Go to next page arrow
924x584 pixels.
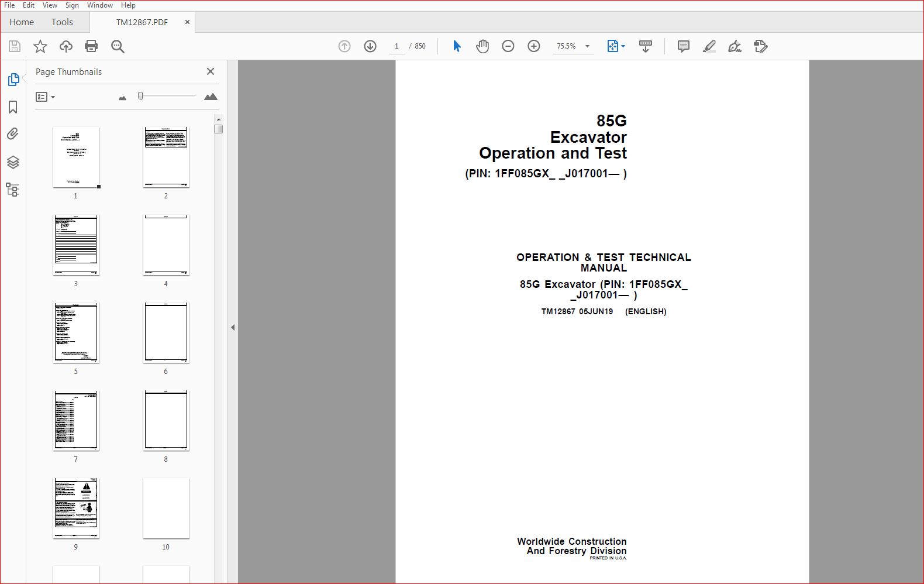point(370,46)
